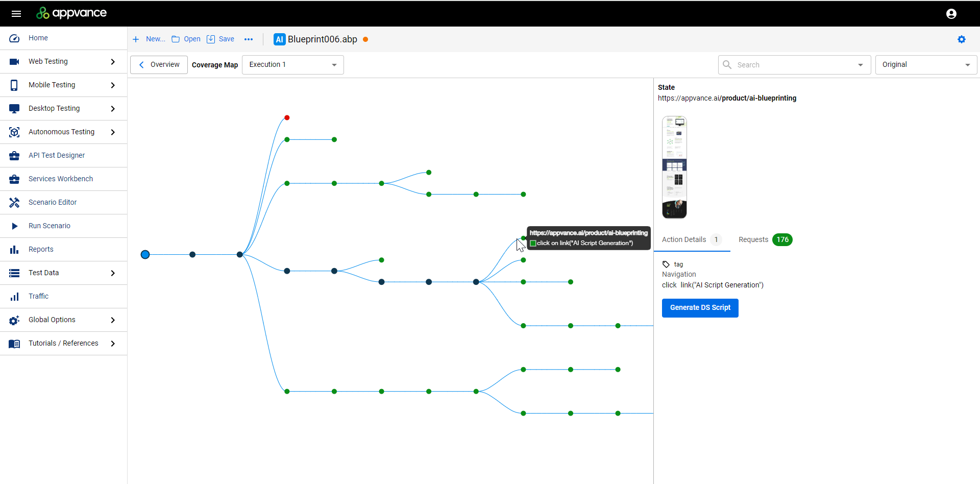Open the page state screenshot thumbnail
The image size is (980, 484).
click(x=674, y=167)
